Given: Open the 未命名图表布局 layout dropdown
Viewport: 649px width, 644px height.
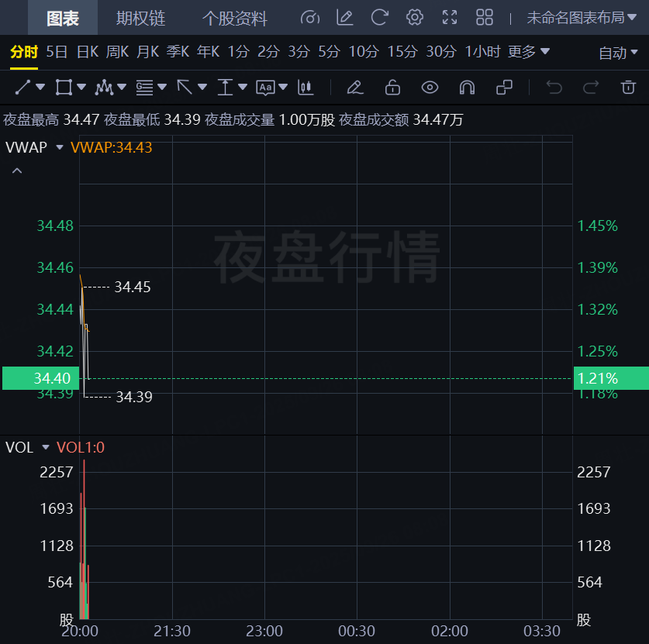Looking at the screenshot, I should tap(581, 18).
